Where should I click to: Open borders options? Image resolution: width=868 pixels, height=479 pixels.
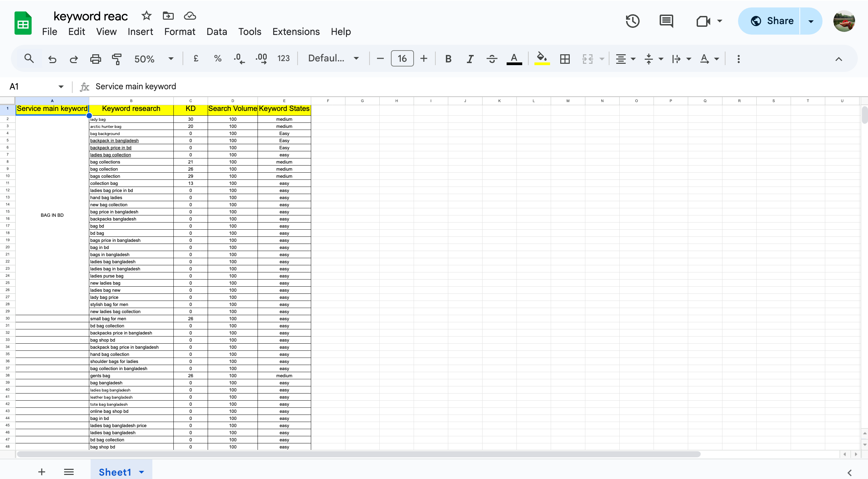pyautogui.click(x=564, y=58)
